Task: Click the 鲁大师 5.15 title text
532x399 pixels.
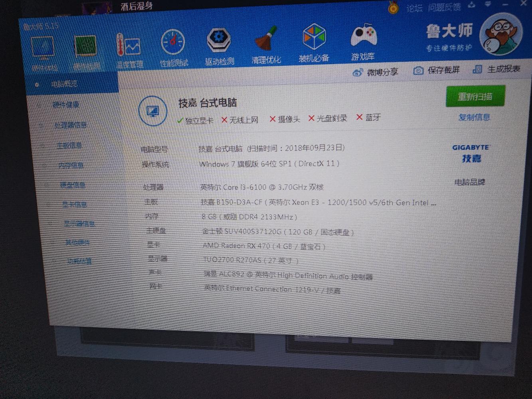Action: click(40, 26)
